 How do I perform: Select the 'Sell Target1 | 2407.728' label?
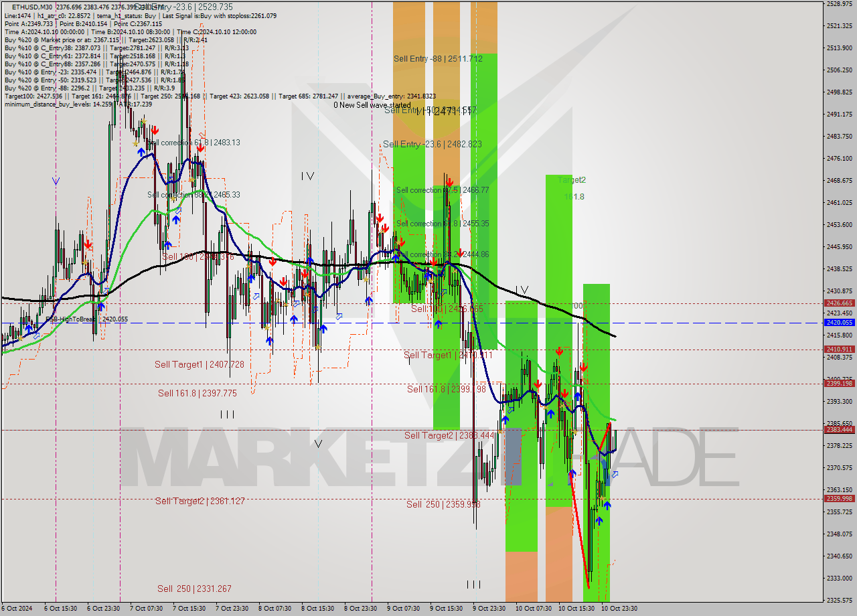click(x=198, y=364)
